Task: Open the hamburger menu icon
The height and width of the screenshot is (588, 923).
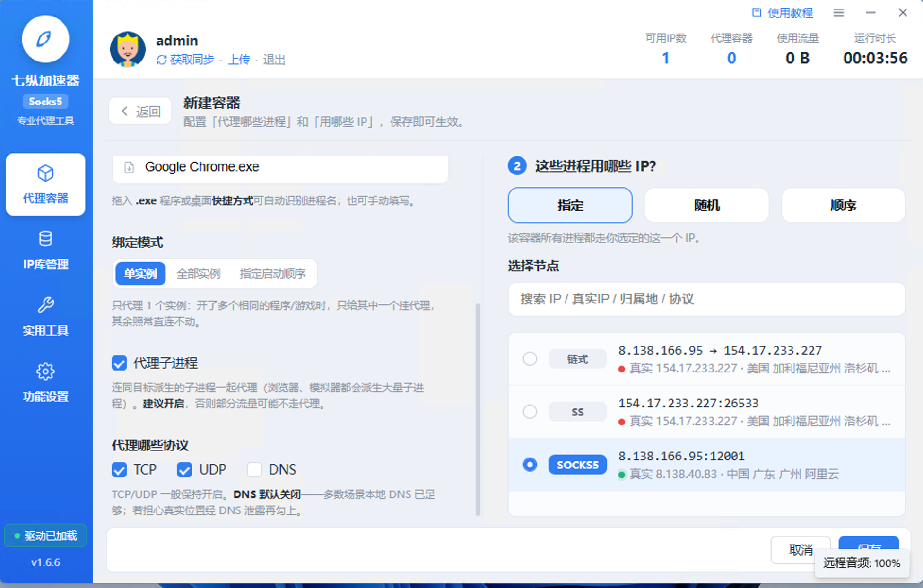Action: click(838, 13)
